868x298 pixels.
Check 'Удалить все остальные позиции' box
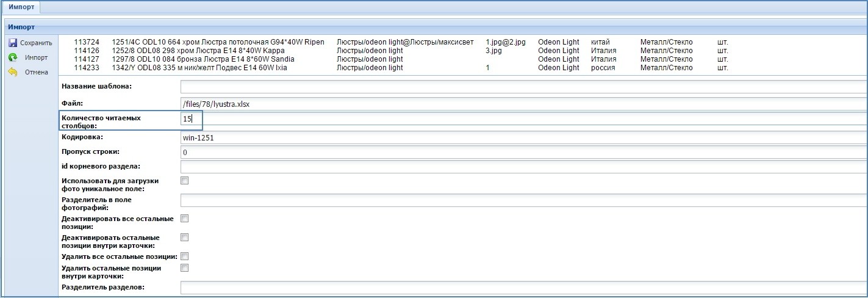(185, 256)
